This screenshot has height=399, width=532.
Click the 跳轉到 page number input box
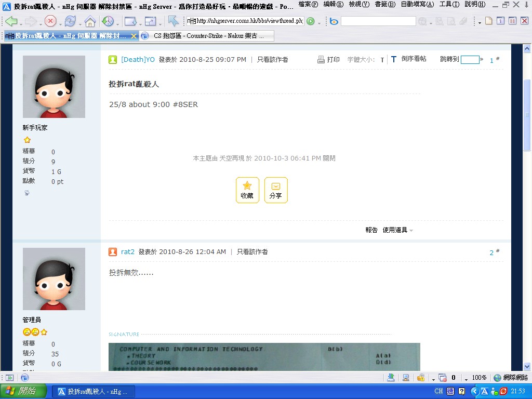[470, 60]
